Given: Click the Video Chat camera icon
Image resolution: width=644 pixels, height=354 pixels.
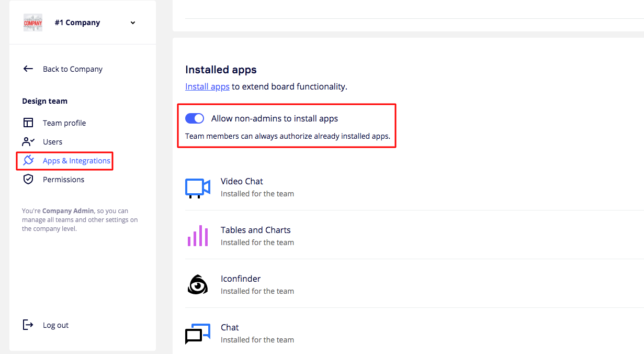Looking at the screenshot, I should (198, 187).
